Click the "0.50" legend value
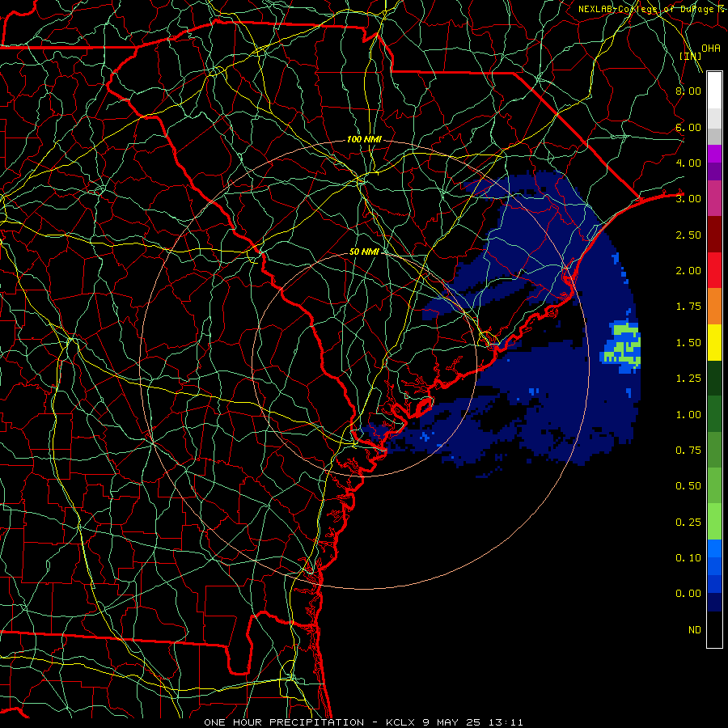Image resolution: width=728 pixels, height=728 pixels. pos(688,486)
